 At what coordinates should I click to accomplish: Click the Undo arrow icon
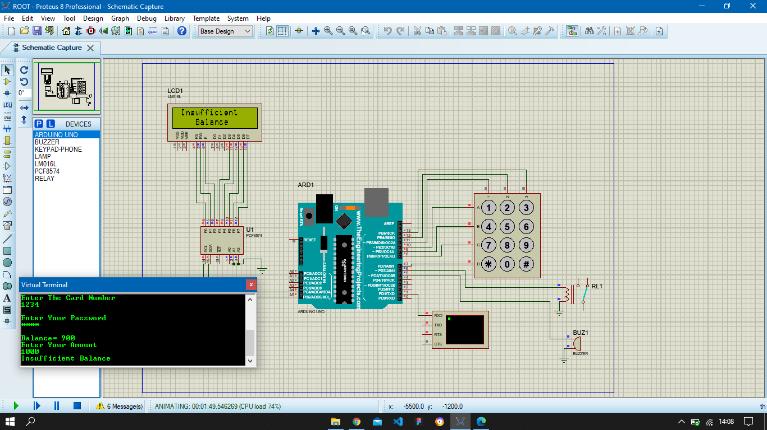(387, 31)
